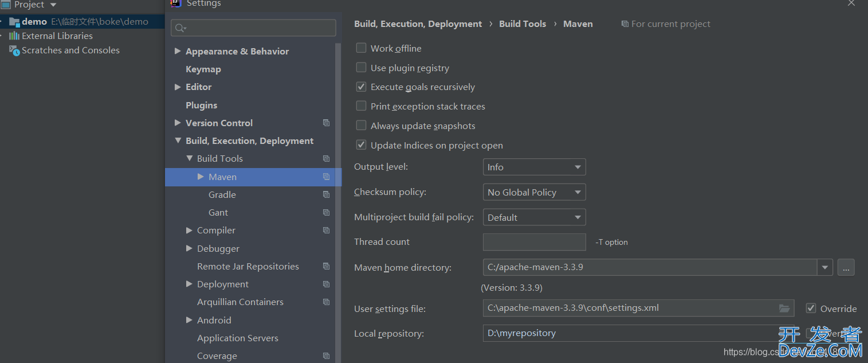
Task: Click the demo project folder icon
Action: coord(14,22)
